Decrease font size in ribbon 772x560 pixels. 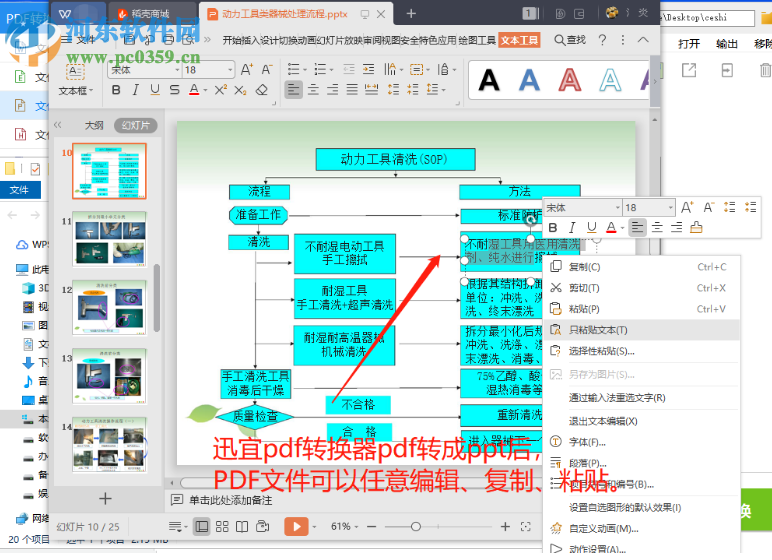pyautogui.click(x=266, y=69)
